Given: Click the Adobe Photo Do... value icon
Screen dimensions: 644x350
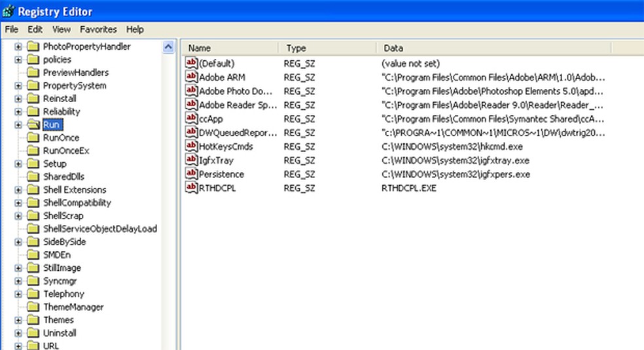Looking at the screenshot, I should 191,91.
